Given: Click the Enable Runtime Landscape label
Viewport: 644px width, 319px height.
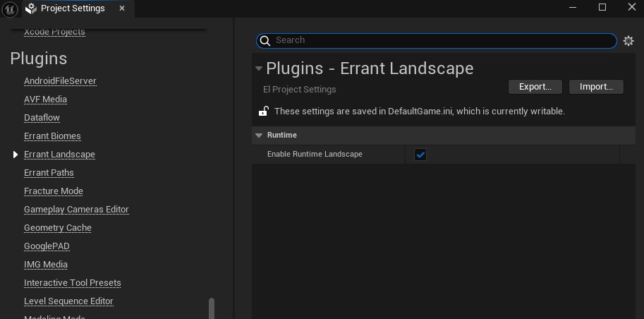Looking at the screenshot, I should (x=315, y=154).
